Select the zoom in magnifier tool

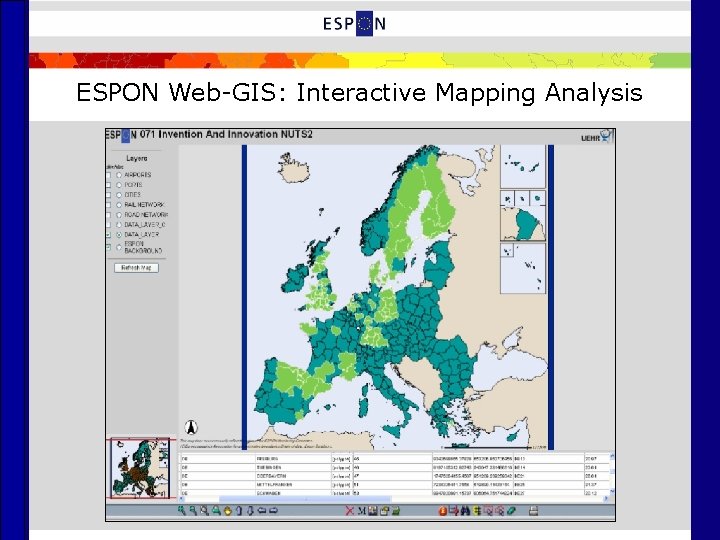181,510
